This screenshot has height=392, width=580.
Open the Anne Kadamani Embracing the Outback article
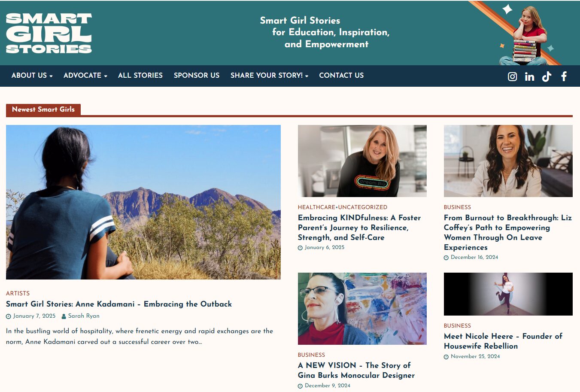click(x=119, y=304)
